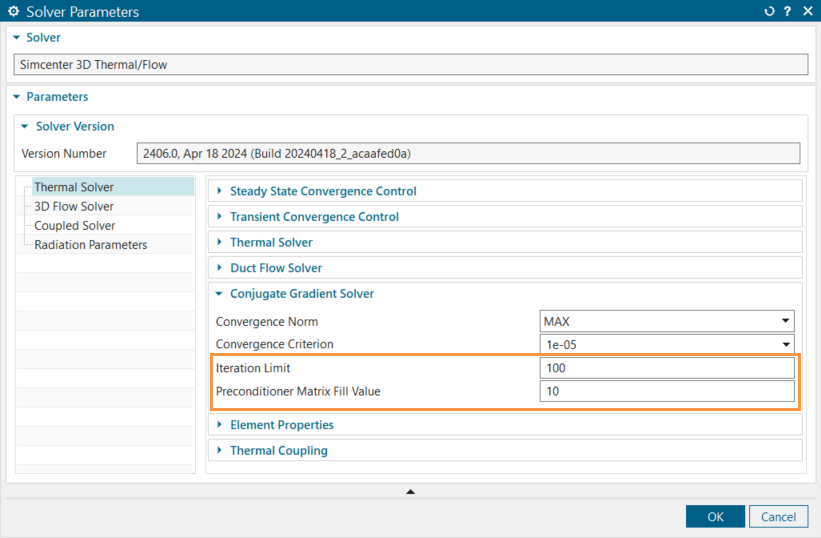The width and height of the screenshot is (821, 538).
Task: Collapse dialog with bottom arrow
Action: [410, 491]
